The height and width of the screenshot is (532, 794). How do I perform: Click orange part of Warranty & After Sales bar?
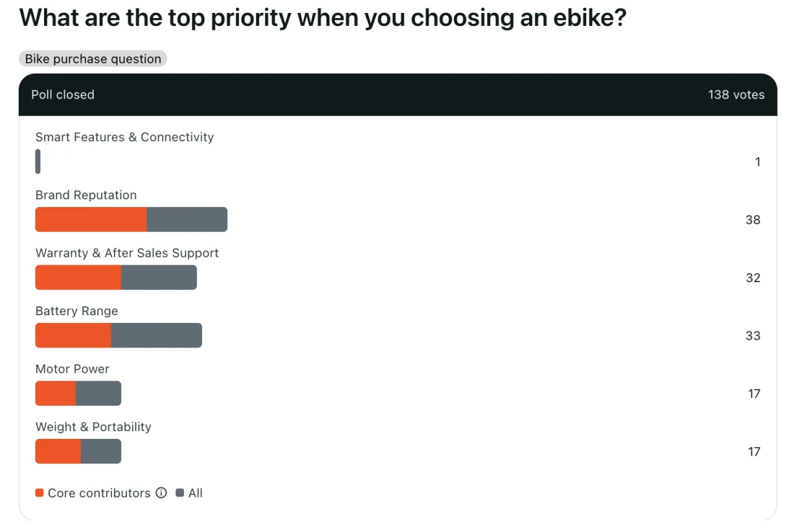tap(78, 277)
